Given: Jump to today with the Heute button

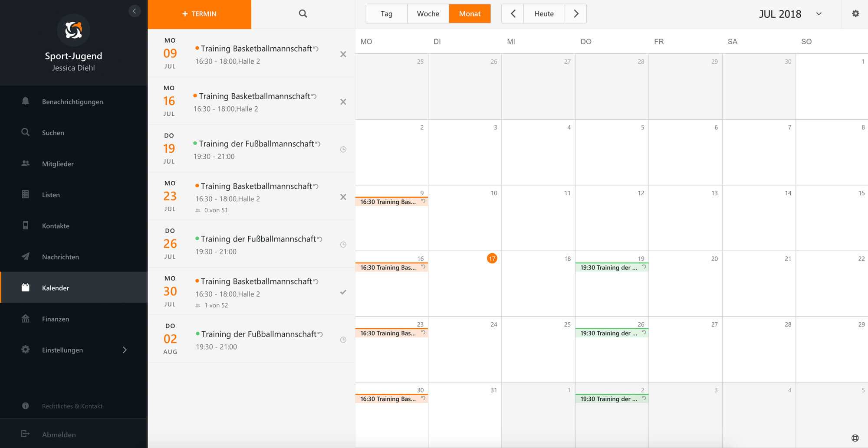Looking at the screenshot, I should click(x=544, y=14).
